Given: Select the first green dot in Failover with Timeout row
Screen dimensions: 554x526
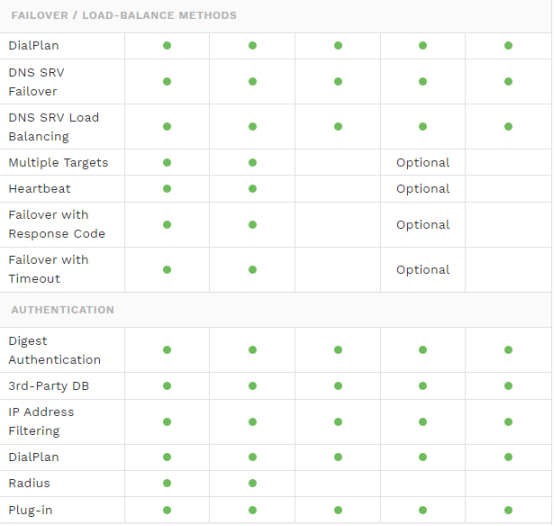Looking at the screenshot, I should 167,270.
